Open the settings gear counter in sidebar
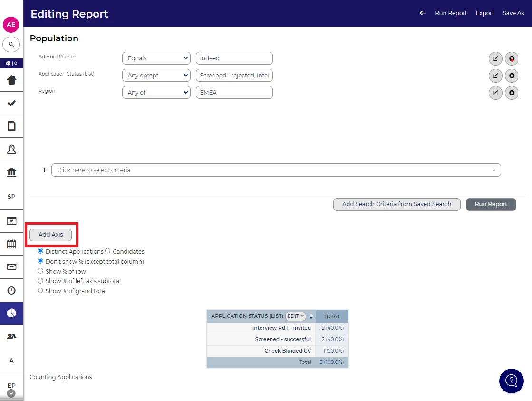The image size is (532, 401). pyautogui.click(x=11, y=63)
